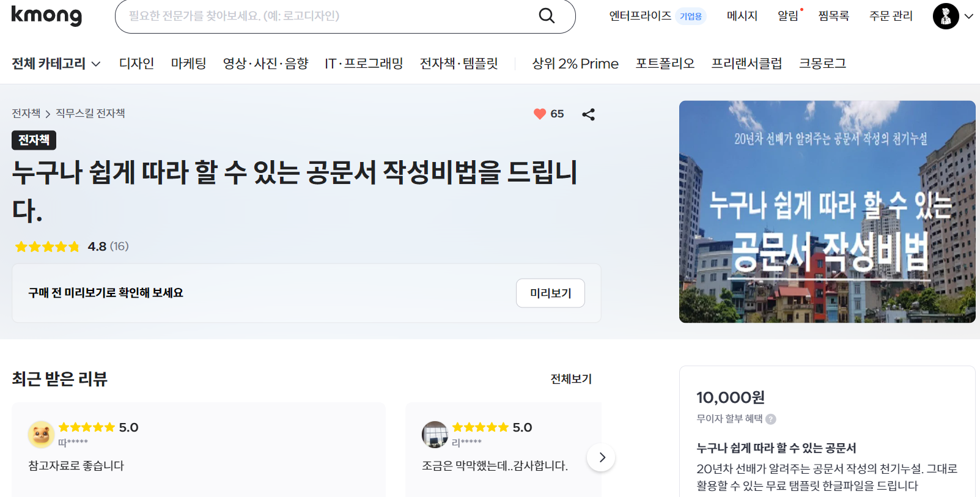Click 전체보기 for reviews
980x497 pixels.
[571, 379]
